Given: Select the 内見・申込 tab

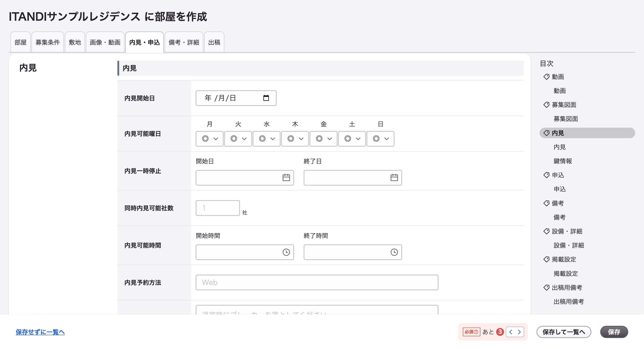Looking at the screenshot, I should [x=145, y=42].
